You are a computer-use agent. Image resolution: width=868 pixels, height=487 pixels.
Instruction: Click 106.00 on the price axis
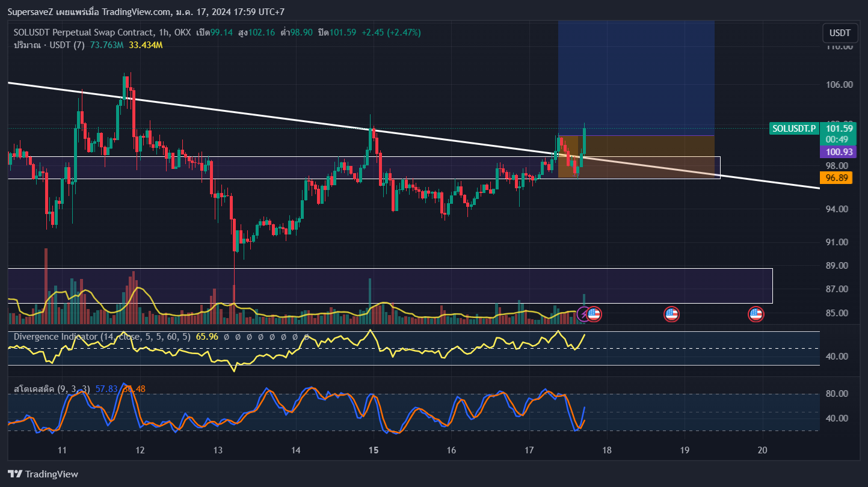pyautogui.click(x=840, y=85)
